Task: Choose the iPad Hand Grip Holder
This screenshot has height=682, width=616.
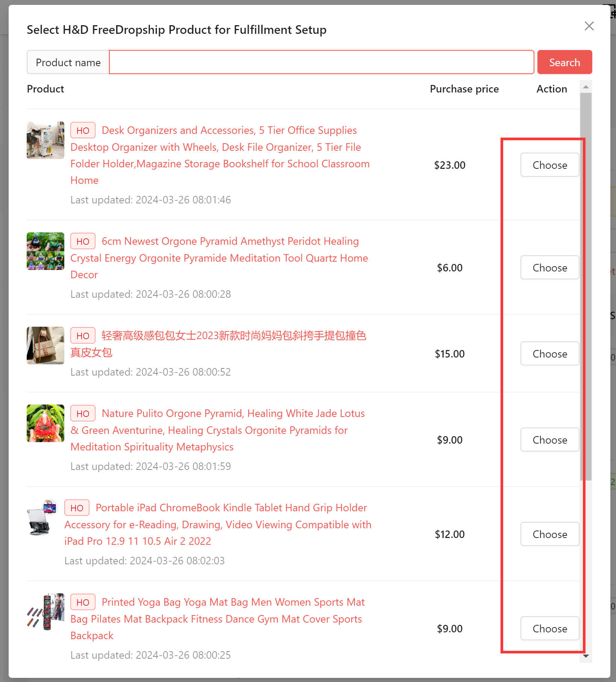Action: pyautogui.click(x=549, y=534)
